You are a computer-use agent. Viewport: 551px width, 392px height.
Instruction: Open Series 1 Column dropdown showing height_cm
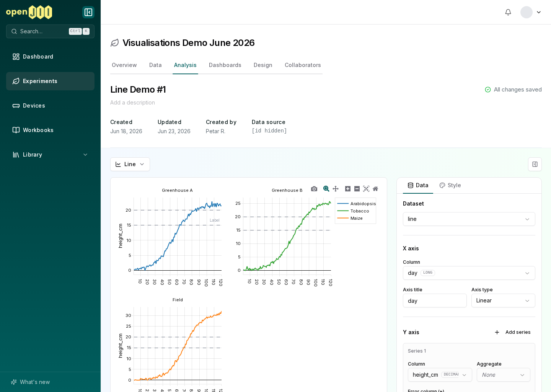coord(440,375)
